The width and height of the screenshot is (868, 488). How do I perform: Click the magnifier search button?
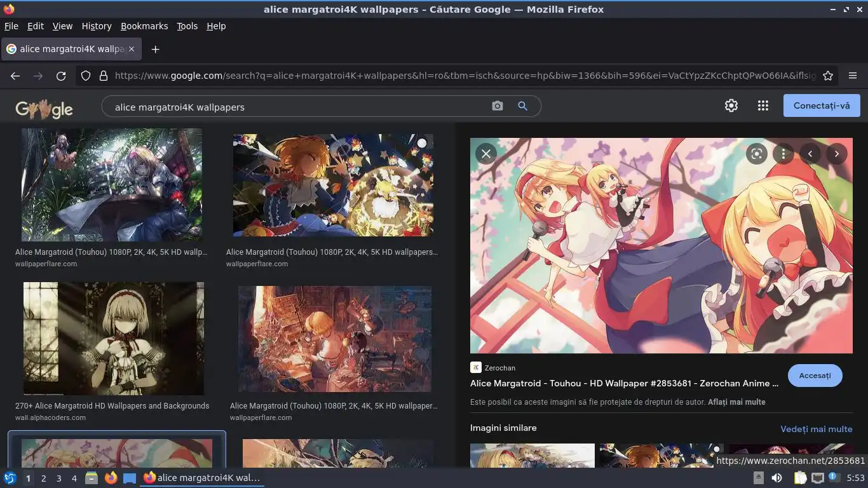pyautogui.click(x=523, y=106)
